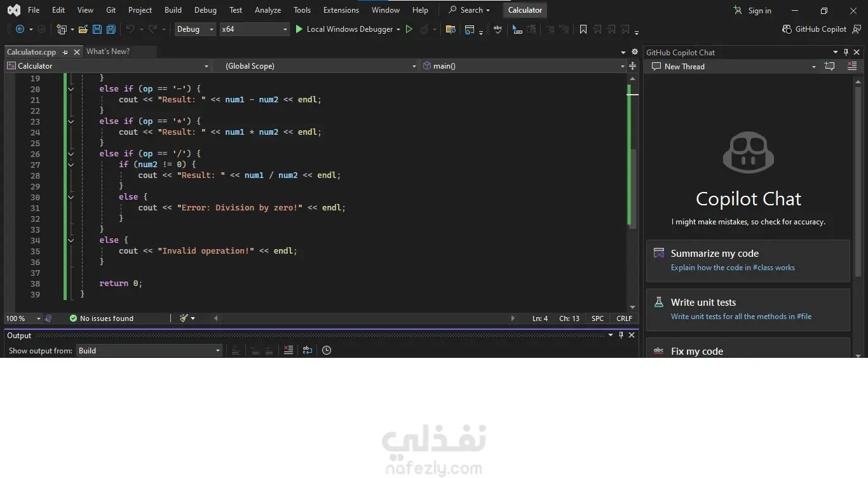Viewport: 868px width, 478px height.
Task: Click the New Item toolbar icon
Action: pyautogui.click(x=62, y=29)
